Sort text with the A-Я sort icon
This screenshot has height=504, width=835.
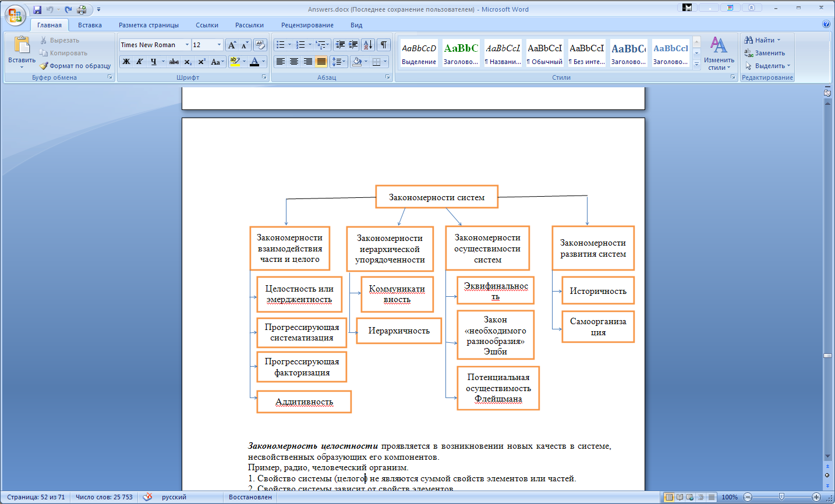pos(368,45)
